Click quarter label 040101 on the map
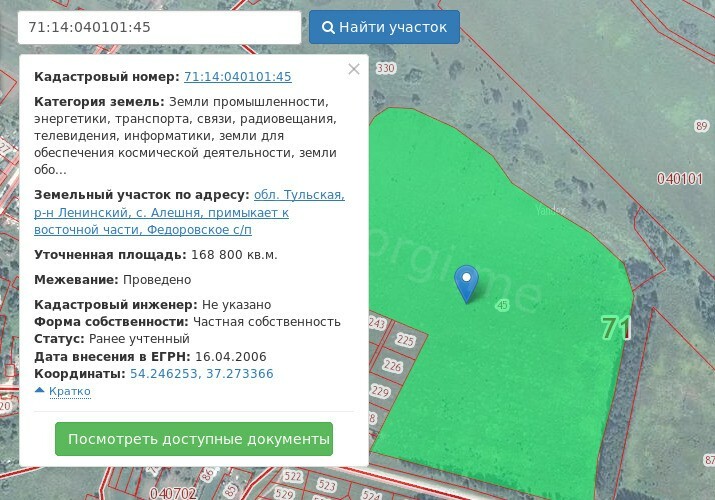This screenshot has width=715, height=500. point(680,179)
